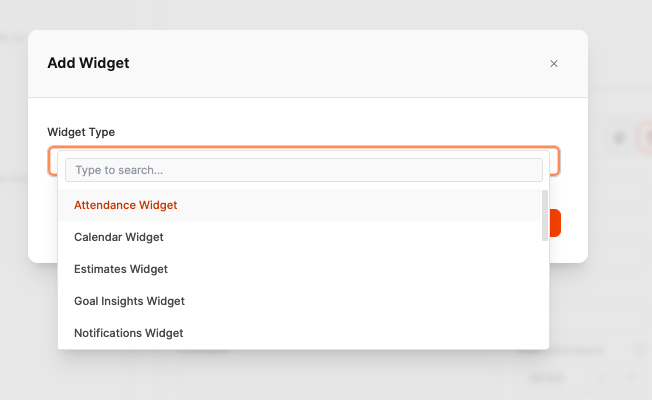Click the Add Widget dialog title

(x=88, y=64)
